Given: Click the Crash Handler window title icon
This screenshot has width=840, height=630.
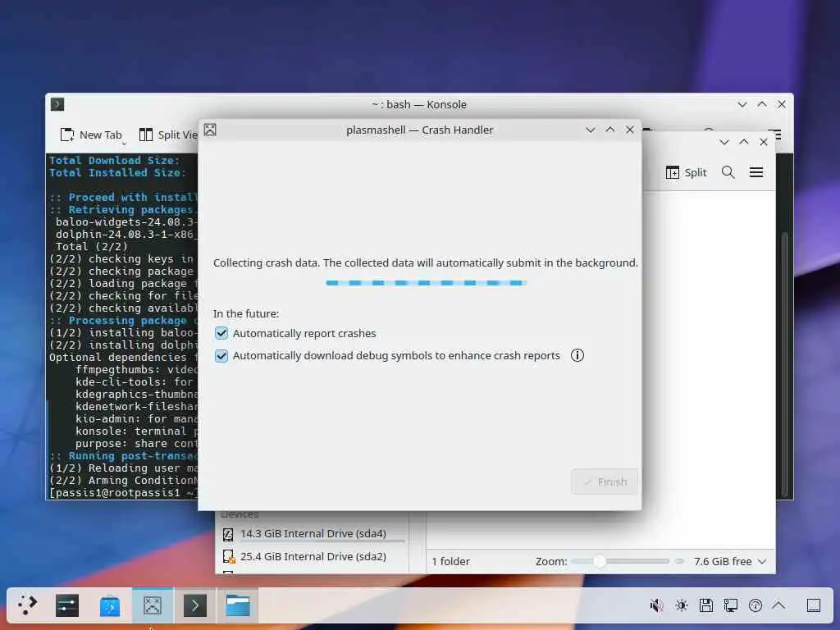Looking at the screenshot, I should [210, 130].
